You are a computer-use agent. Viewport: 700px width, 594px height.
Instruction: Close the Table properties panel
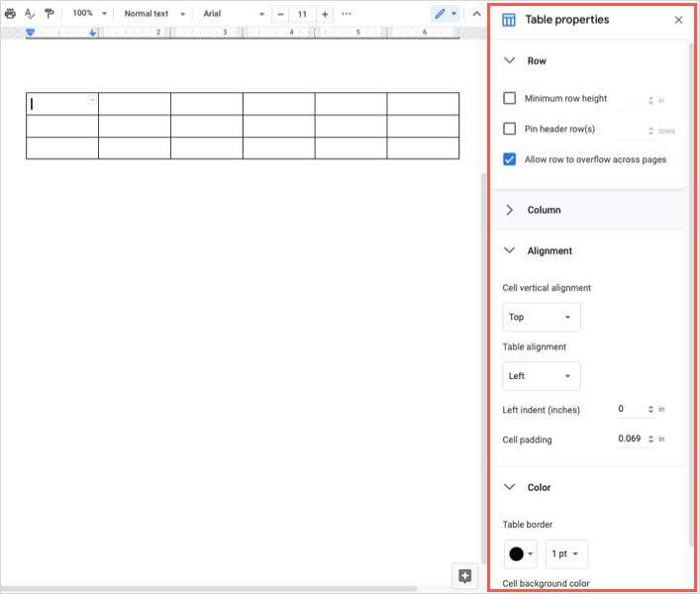point(678,20)
